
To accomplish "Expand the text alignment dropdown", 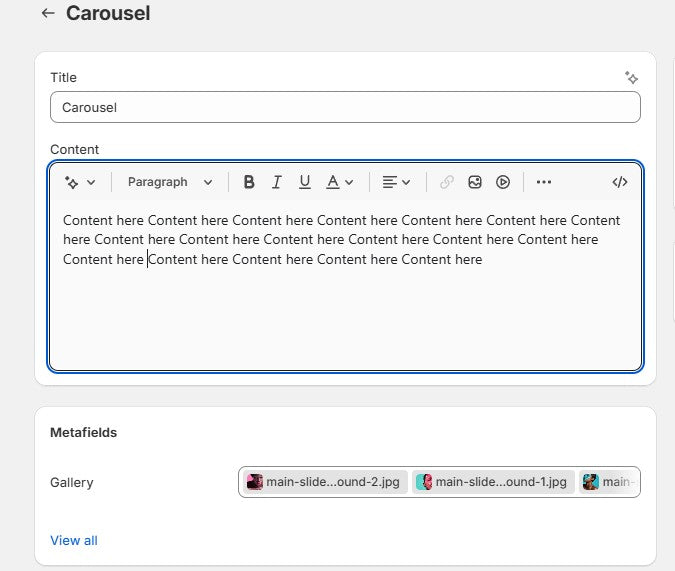I will point(396,182).
